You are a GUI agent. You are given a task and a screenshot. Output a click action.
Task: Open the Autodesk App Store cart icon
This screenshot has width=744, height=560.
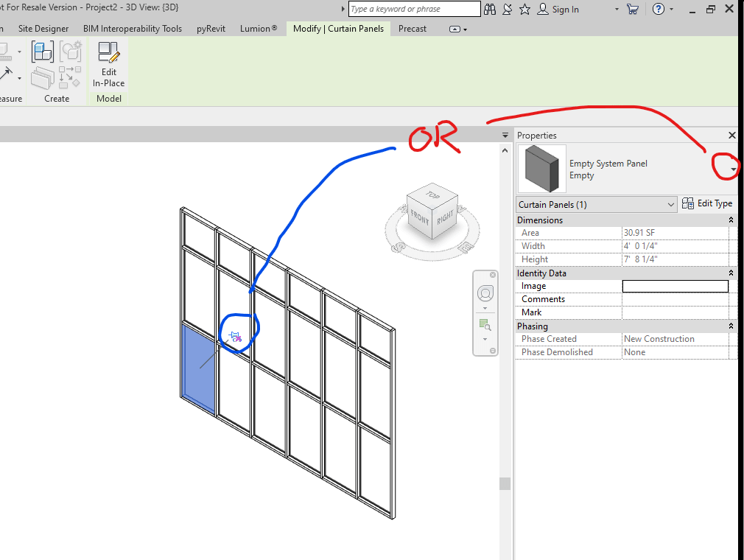[632, 9]
